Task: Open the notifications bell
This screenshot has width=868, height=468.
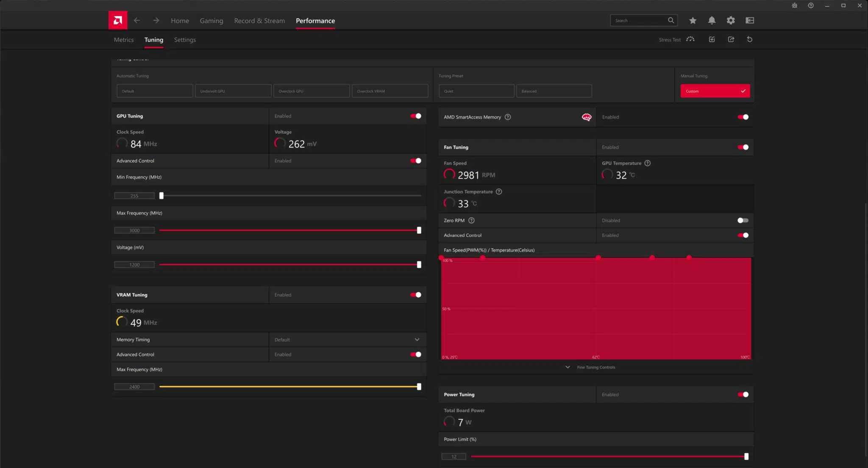Action: (712, 20)
